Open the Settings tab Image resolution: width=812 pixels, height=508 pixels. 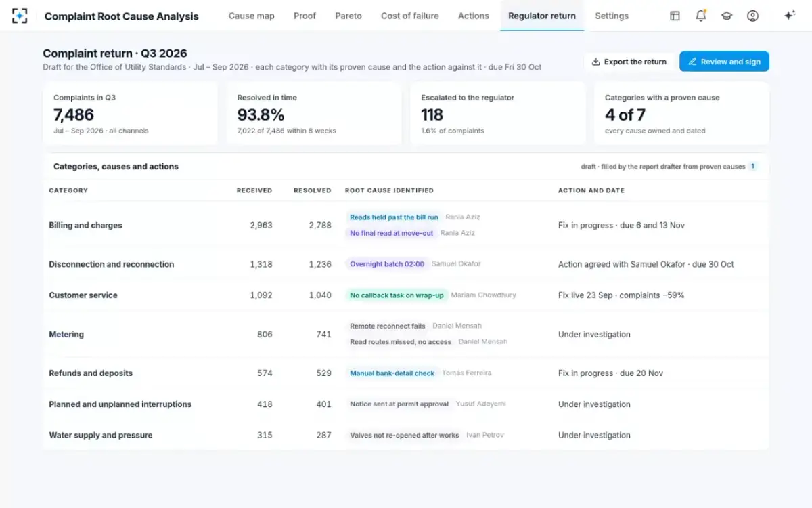click(x=612, y=16)
